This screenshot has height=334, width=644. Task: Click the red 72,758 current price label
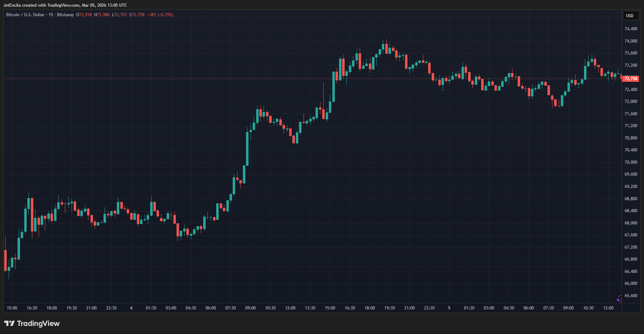[631, 79]
